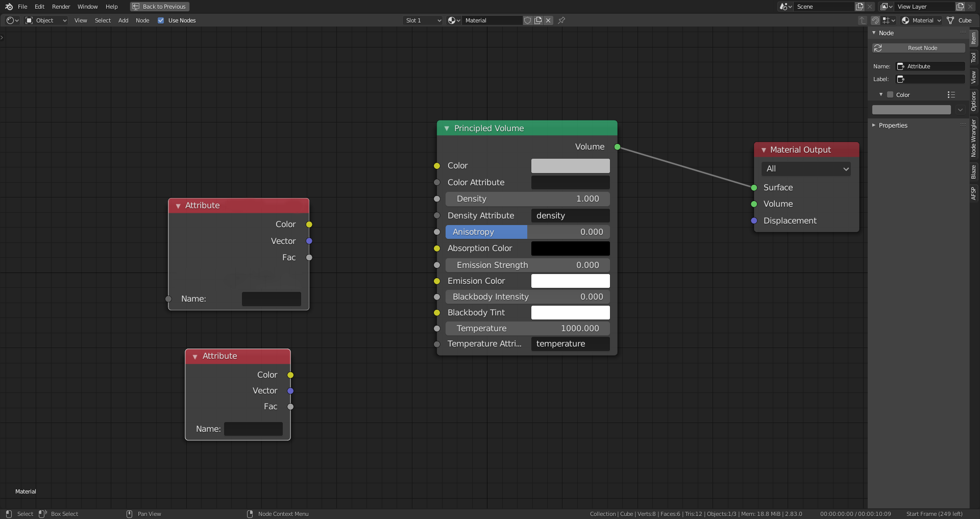Open the Object type dropdown

(x=46, y=20)
